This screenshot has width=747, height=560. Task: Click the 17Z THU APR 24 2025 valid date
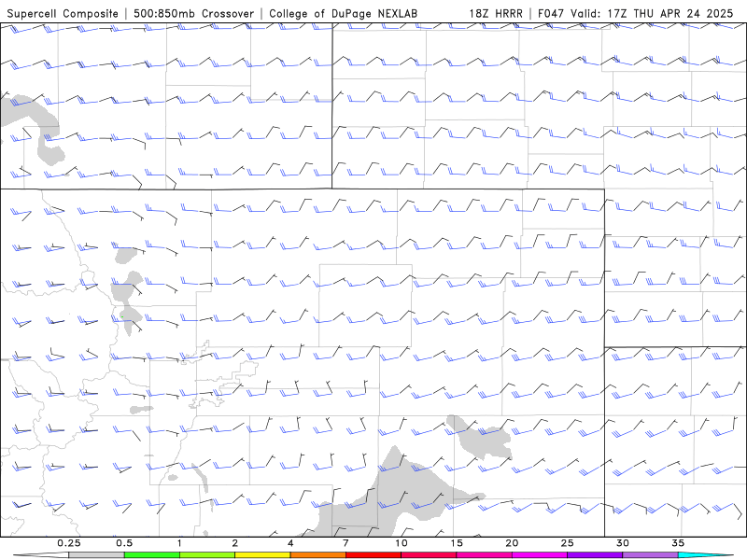click(669, 13)
